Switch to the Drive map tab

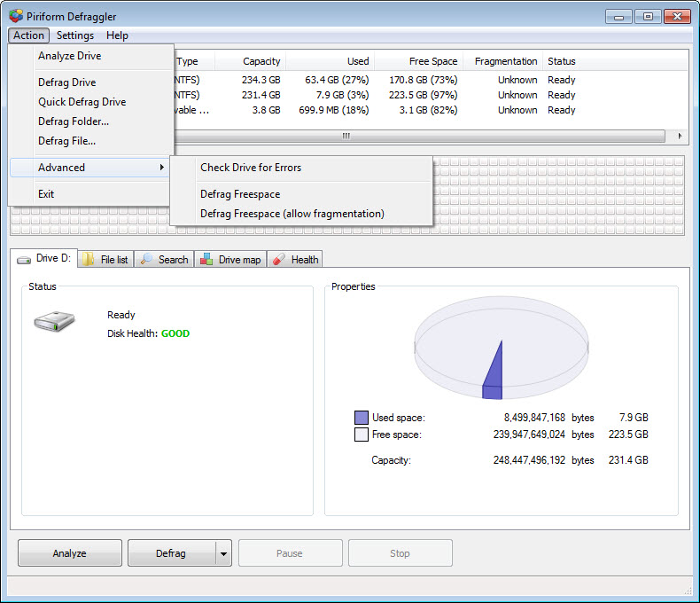tap(230, 260)
